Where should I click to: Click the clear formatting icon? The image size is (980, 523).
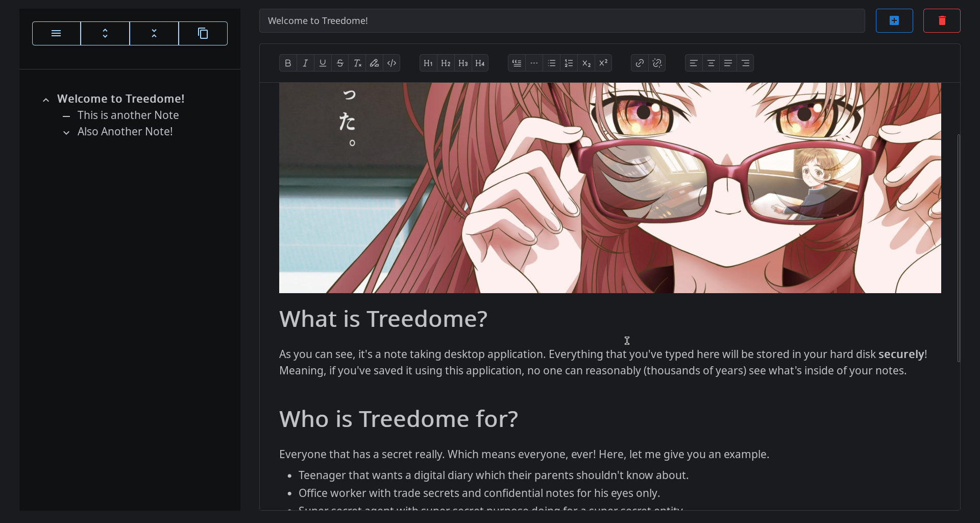pos(357,63)
